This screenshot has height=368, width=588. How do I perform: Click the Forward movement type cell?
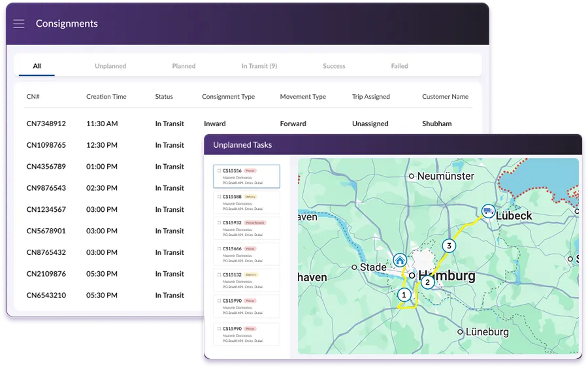pyautogui.click(x=293, y=124)
